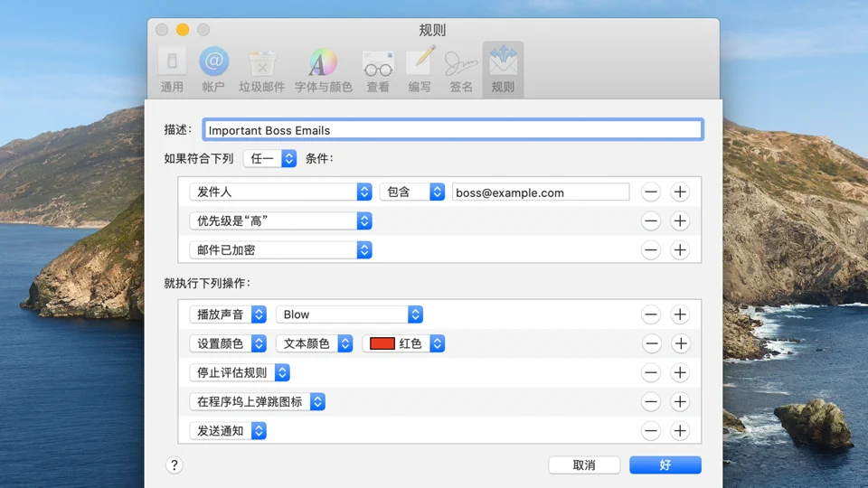
Task: Remove the 优先级是"高" condition row
Action: 650,221
